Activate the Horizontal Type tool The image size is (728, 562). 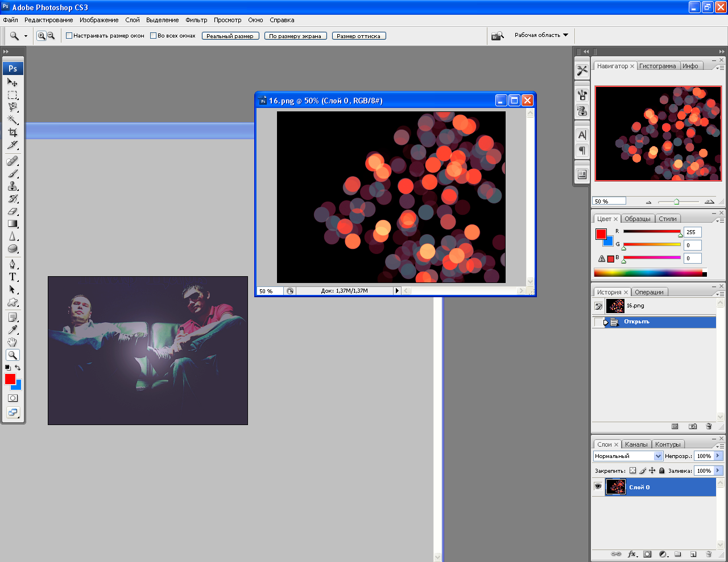(13, 277)
